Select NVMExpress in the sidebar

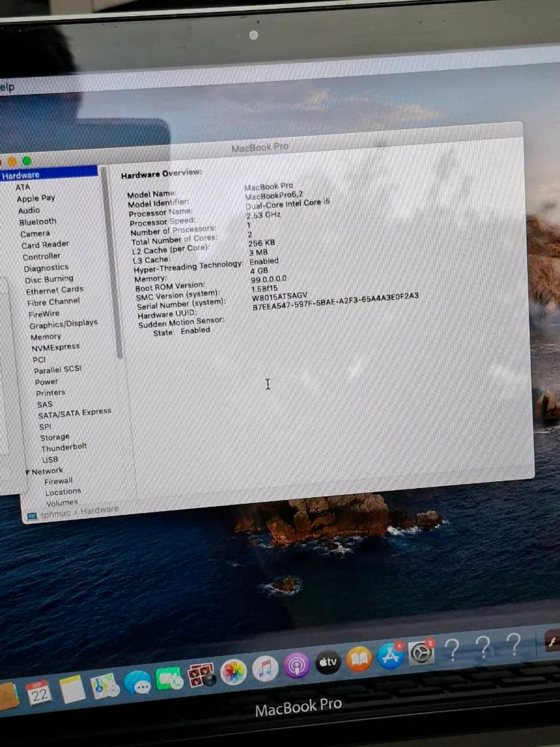click(x=56, y=347)
